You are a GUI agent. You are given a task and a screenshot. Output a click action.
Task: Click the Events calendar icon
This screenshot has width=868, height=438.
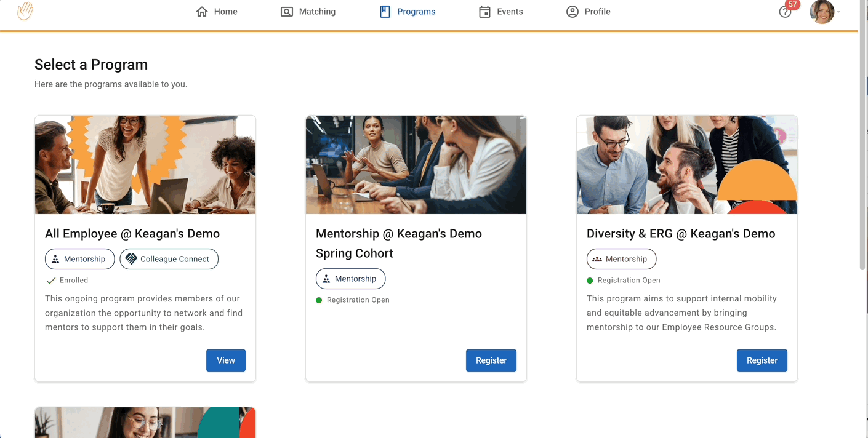pos(485,12)
